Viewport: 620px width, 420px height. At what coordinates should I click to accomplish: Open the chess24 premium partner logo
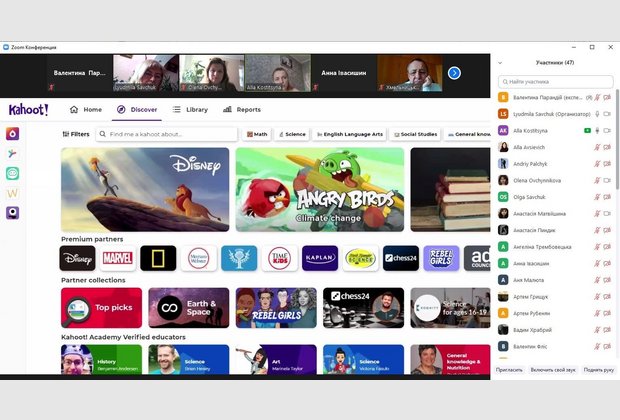click(401, 258)
